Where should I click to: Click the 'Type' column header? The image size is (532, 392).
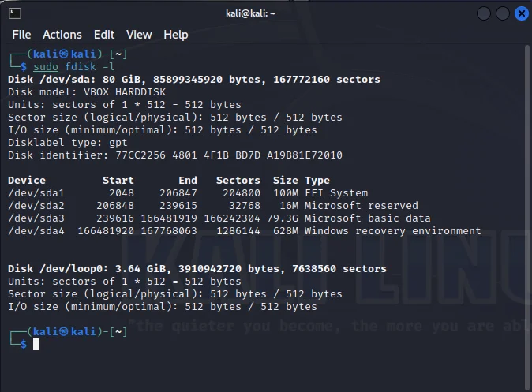tap(317, 181)
